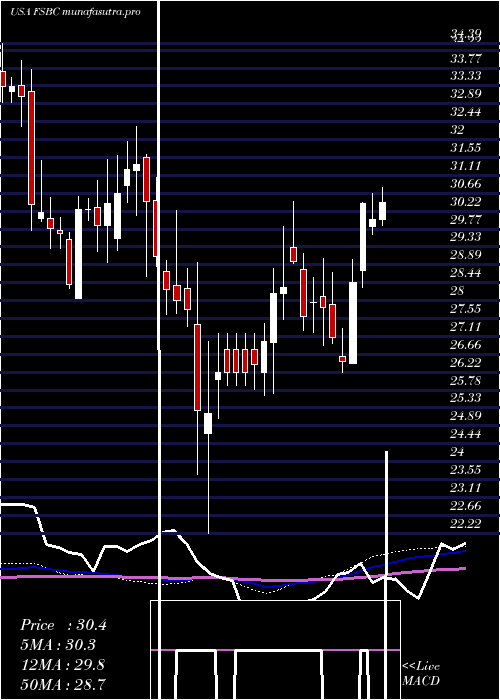
Task: Click the large red candle falling to 24.89
Action: point(197,367)
